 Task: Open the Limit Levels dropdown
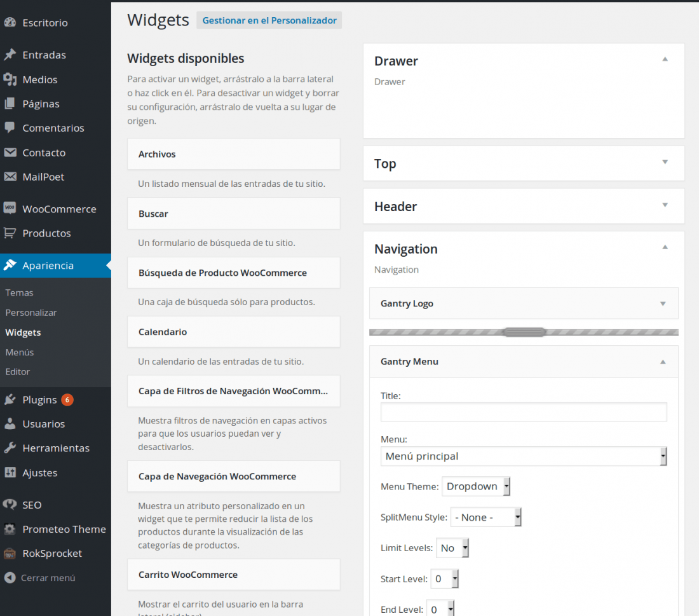(x=452, y=548)
